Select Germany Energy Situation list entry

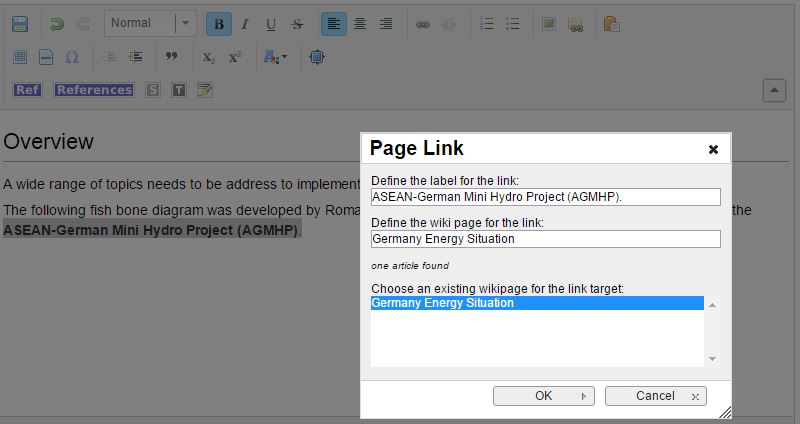537,303
